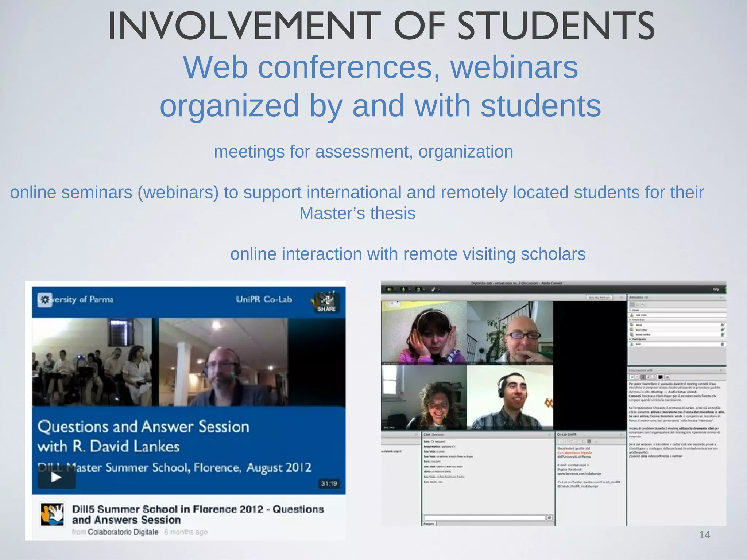Click the participant's microphone status icon
This screenshot has height=560, width=747.
[723, 344]
